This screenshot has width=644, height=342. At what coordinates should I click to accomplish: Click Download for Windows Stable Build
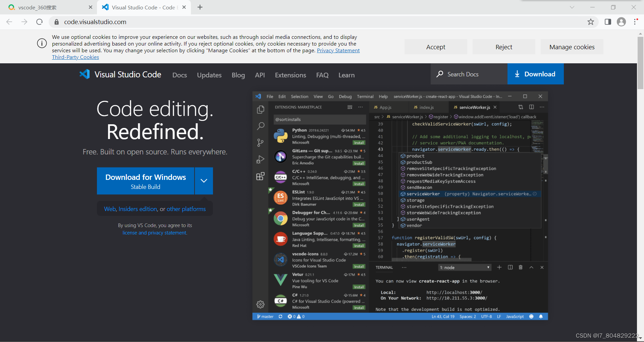pyautogui.click(x=146, y=181)
